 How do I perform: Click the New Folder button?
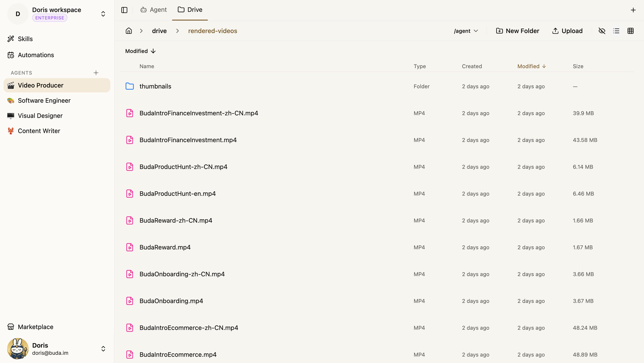pyautogui.click(x=518, y=31)
